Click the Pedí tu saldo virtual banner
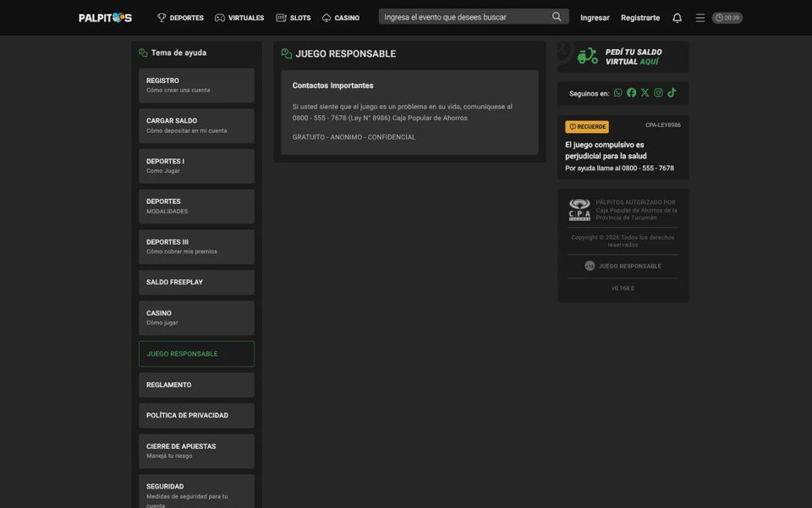Image resolution: width=812 pixels, height=508 pixels. (623, 57)
